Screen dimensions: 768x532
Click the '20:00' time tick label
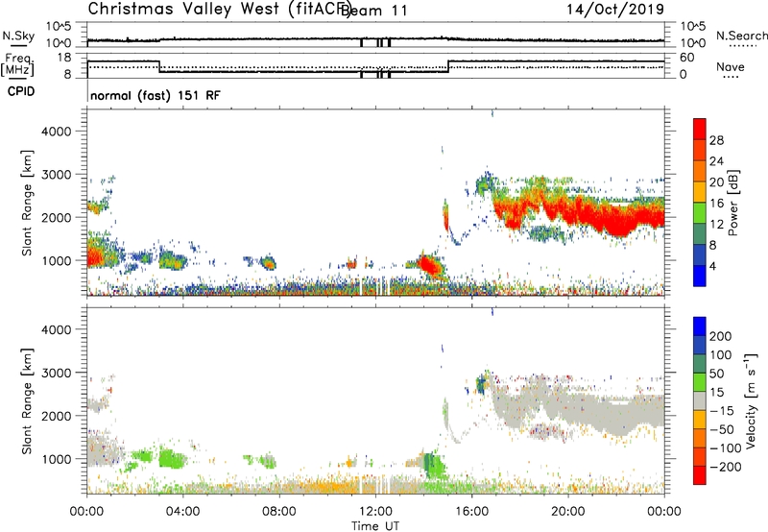point(568,512)
